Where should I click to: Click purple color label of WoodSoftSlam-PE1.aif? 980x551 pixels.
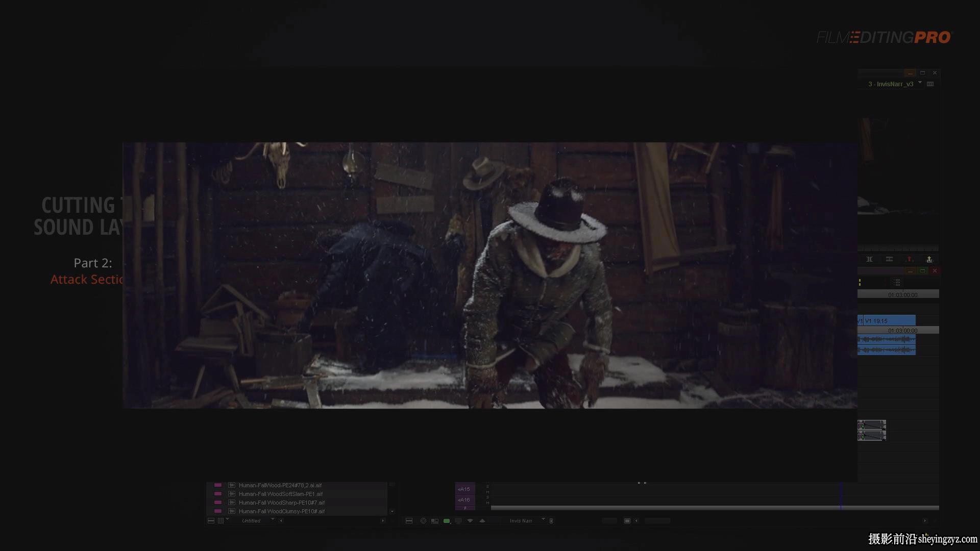(x=218, y=494)
